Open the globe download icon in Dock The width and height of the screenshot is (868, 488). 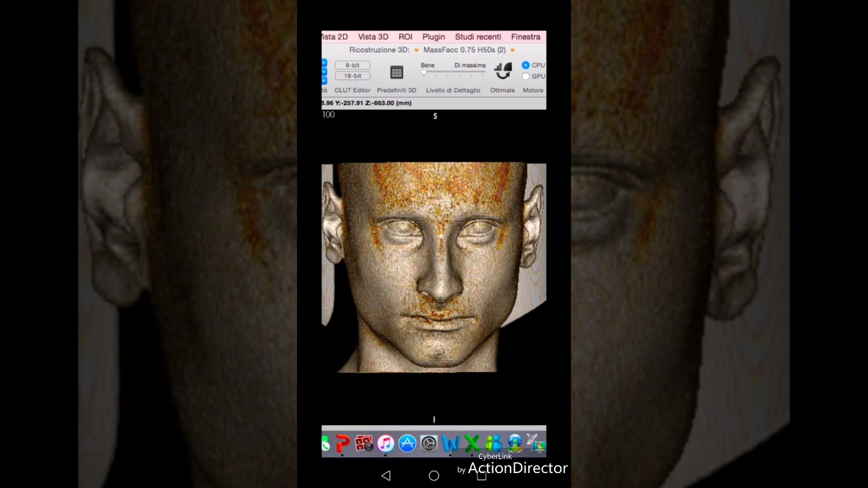(x=515, y=444)
